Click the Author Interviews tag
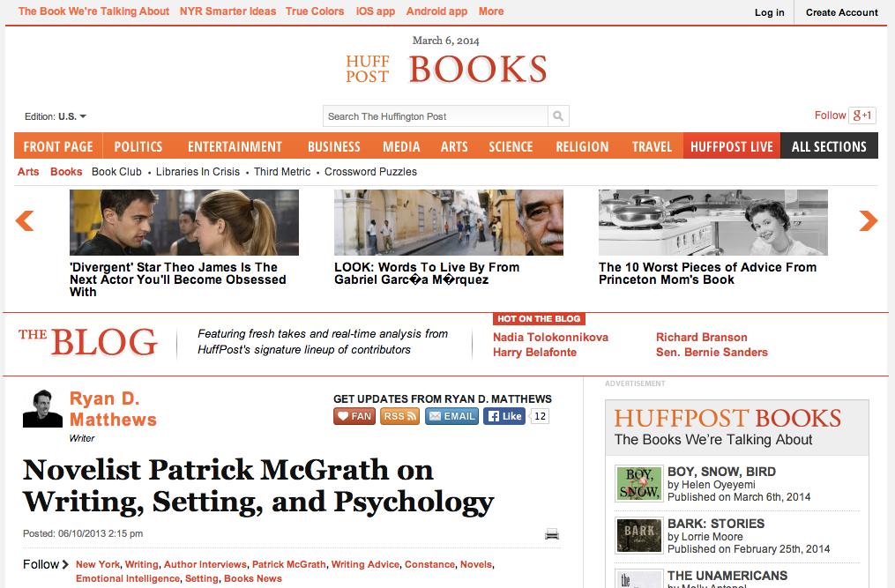Screen dimensions: 895x588 (x=205, y=564)
